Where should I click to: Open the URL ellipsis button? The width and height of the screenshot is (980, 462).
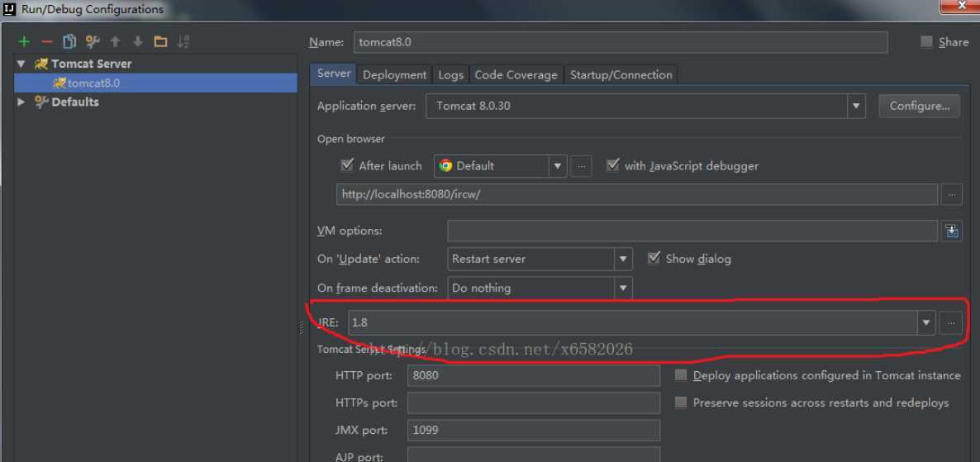coord(951,194)
